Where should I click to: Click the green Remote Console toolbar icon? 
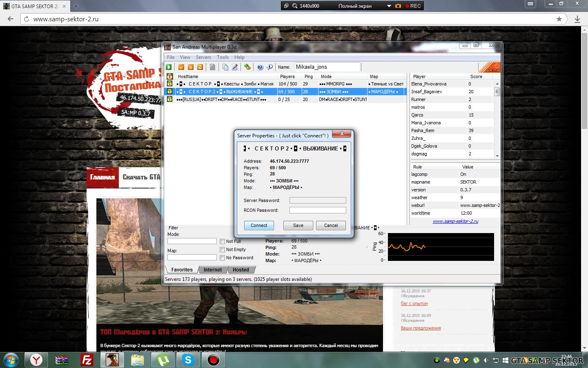click(x=247, y=67)
